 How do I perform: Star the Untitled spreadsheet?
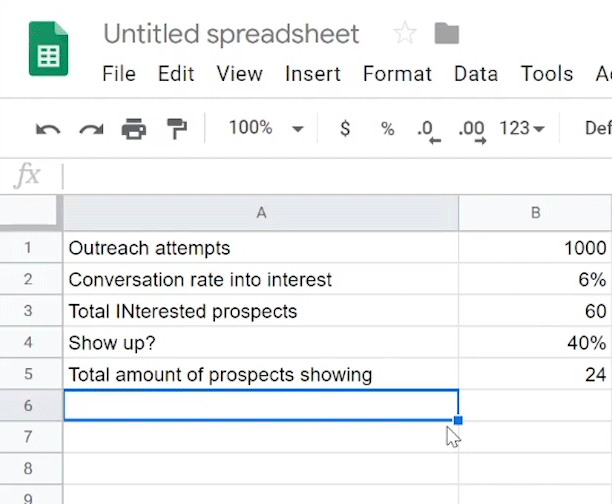coord(405,34)
